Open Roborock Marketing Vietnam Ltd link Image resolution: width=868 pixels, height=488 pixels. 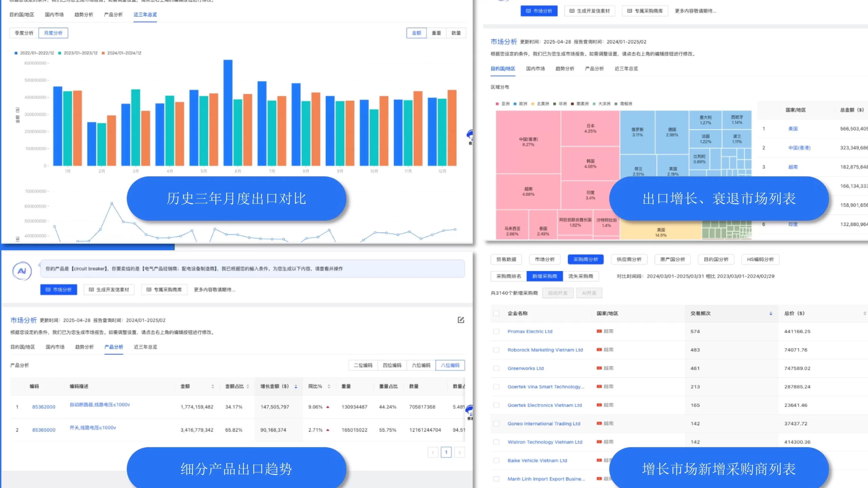(545, 350)
